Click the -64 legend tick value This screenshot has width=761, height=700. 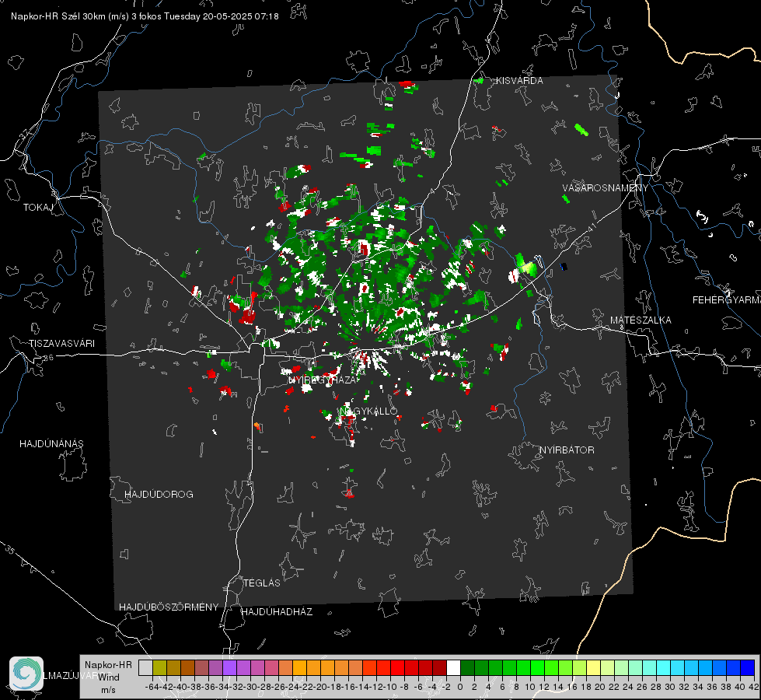click(152, 687)
